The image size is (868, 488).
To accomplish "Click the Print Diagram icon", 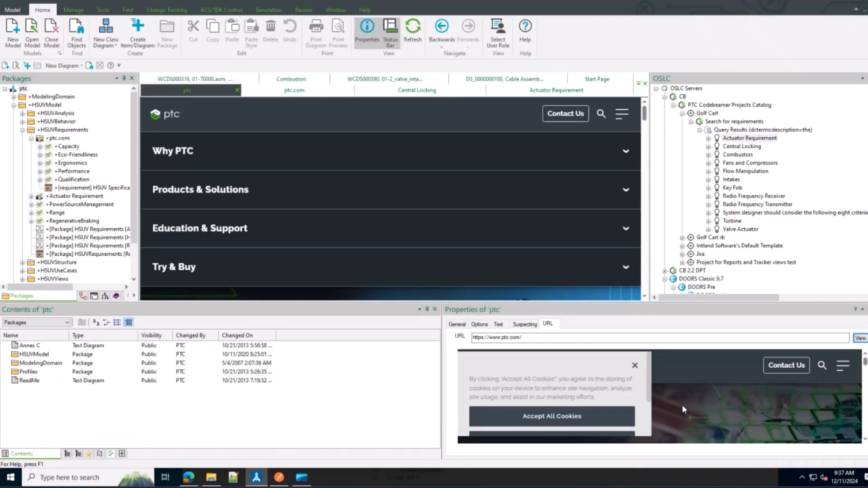I will (316, 33).
